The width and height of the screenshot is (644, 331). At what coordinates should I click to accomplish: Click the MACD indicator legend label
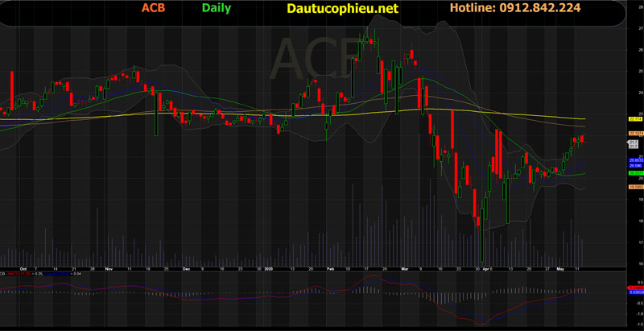[19, 274]
